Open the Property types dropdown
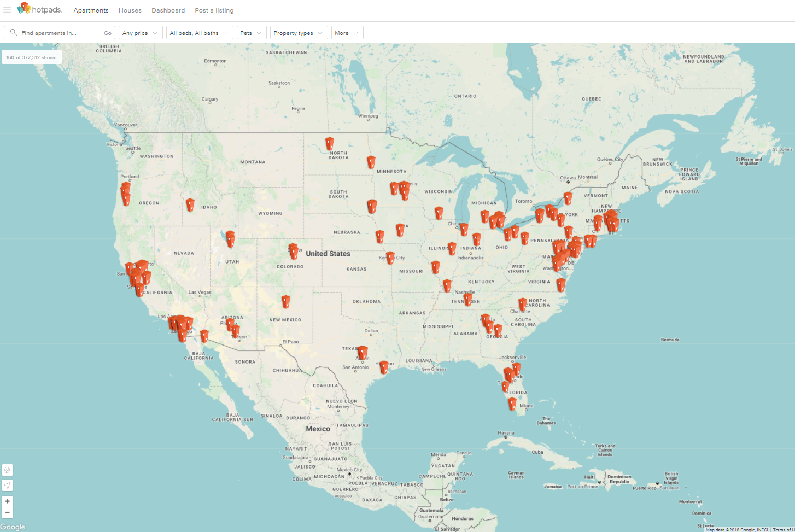The image size is (795, 532). tap(299, 33)
